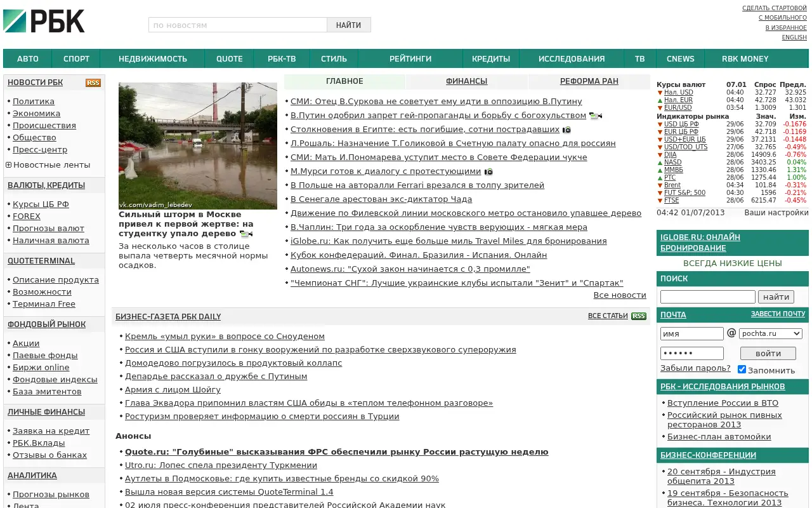The width and height of the screenshot is (812, 508).
Task: Click red arrow beside Нал. USD rate
Action: click(660, 93)
